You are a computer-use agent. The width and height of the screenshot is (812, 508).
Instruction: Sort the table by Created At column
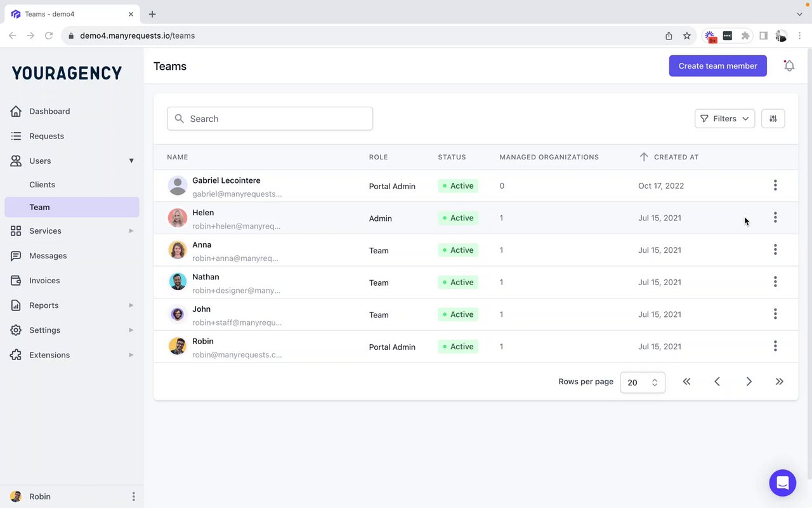coord(676,157)
